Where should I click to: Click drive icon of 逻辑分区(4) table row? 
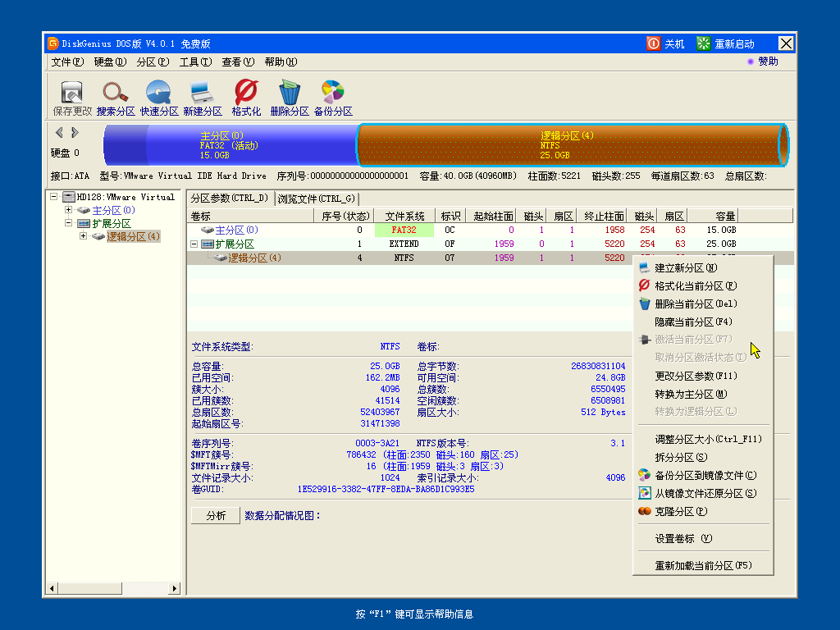220,258
